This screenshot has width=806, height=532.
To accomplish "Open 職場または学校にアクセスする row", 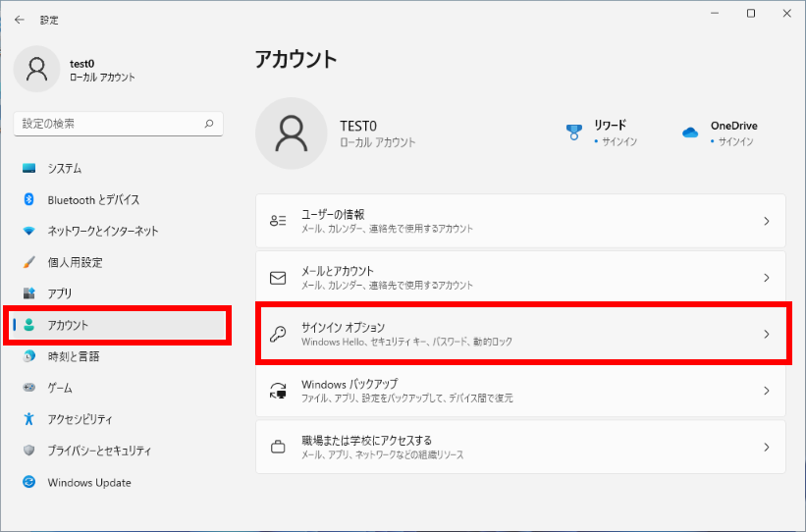I will (520, 448).
